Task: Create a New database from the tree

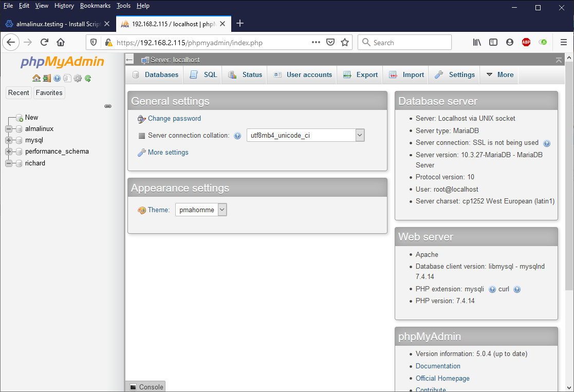Action: tap(31, 118)
